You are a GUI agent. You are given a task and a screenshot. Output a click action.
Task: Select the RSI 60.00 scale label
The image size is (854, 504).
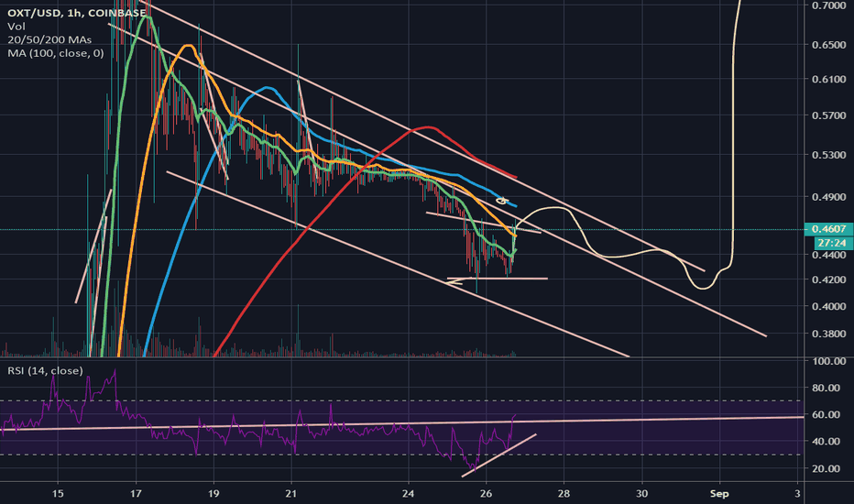(x=826, y=414)
